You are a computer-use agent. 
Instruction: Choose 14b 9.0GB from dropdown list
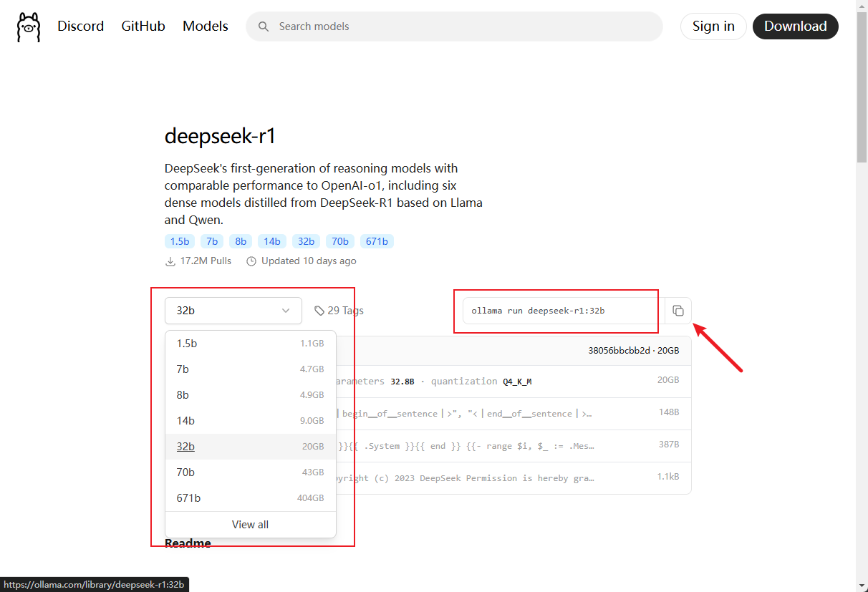click(251, 421)
